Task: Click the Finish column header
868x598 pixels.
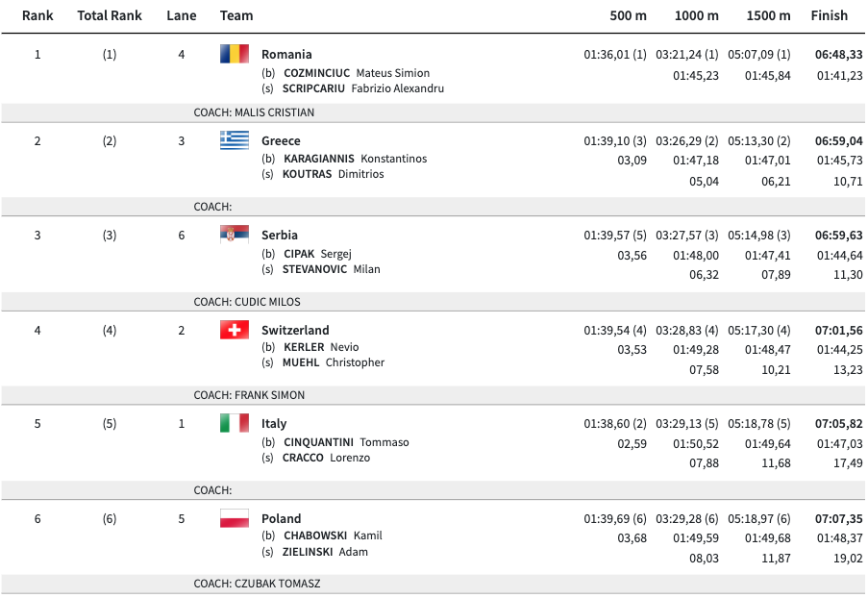Action: [x=829, y=15]
